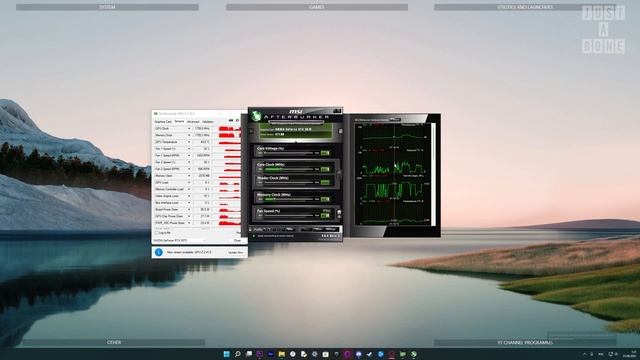Click the right arrow beside Afterburner GPU info
Screen dimensions: 640x360
click(340, 131)
